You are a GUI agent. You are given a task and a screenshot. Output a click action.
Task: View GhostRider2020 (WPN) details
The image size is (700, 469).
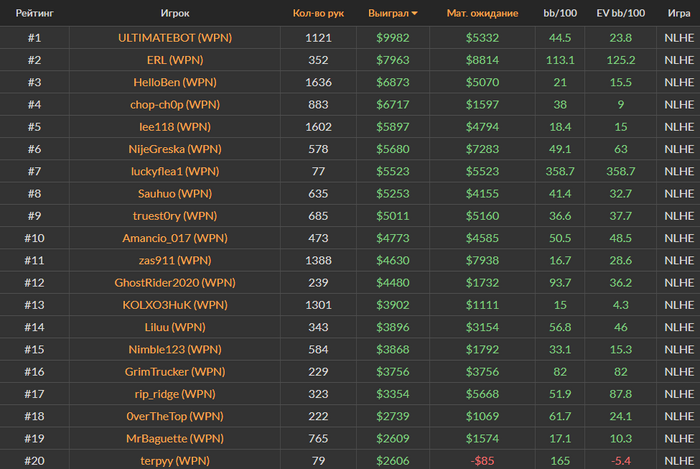point(175,283)
